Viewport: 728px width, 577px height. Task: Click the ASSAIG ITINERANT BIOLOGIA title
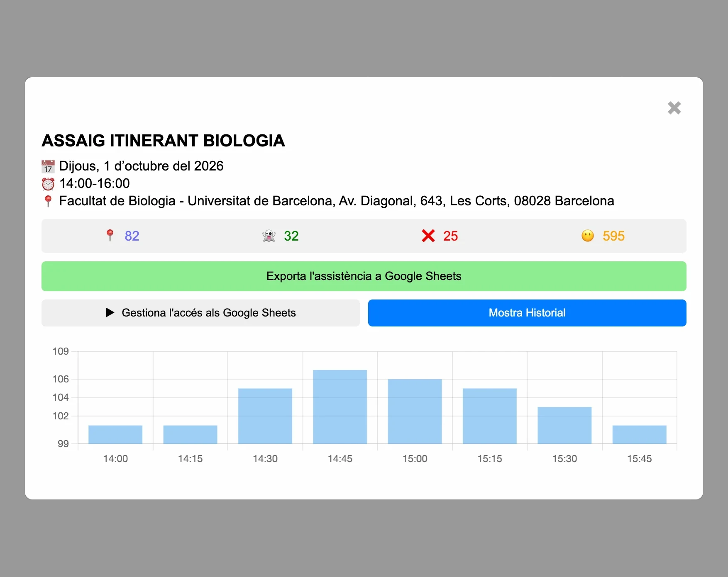tap(163, 141)
